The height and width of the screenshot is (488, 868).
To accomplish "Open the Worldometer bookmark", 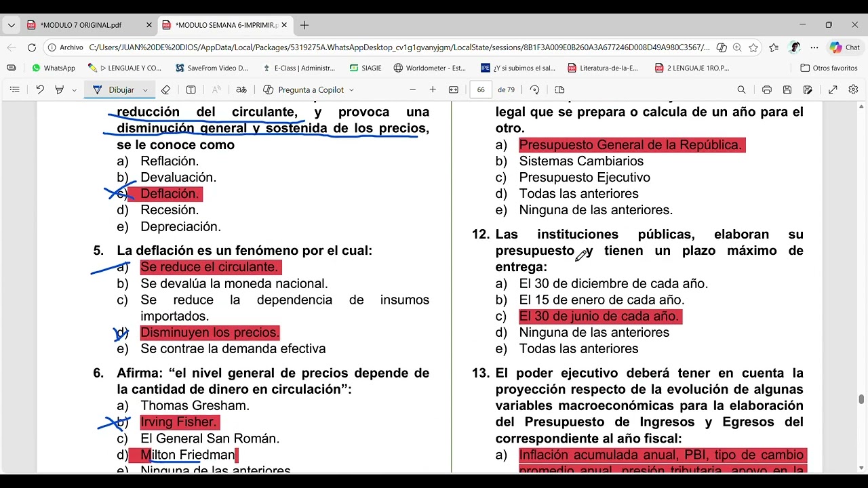I will point(430,68).
